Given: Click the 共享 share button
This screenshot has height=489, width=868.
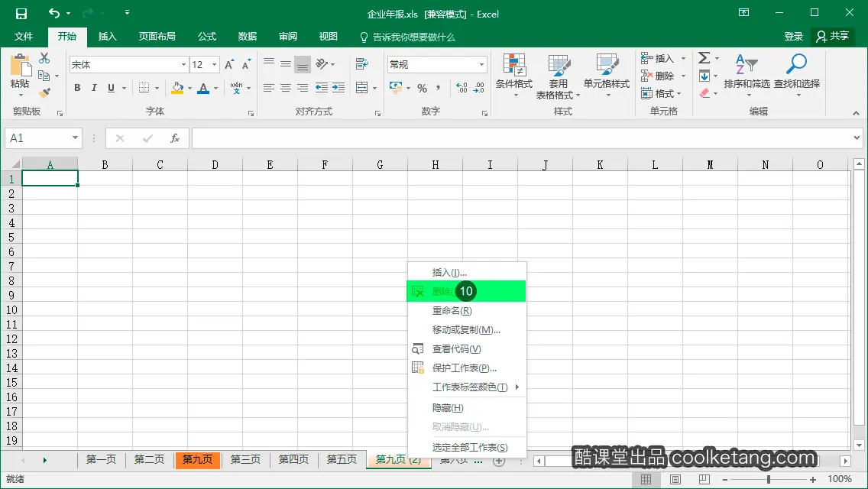Looking at the screenshot, I should (833, 36).
